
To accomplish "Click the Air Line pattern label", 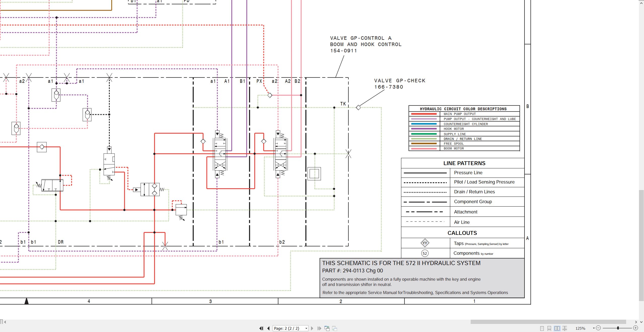I will [462, 222].
